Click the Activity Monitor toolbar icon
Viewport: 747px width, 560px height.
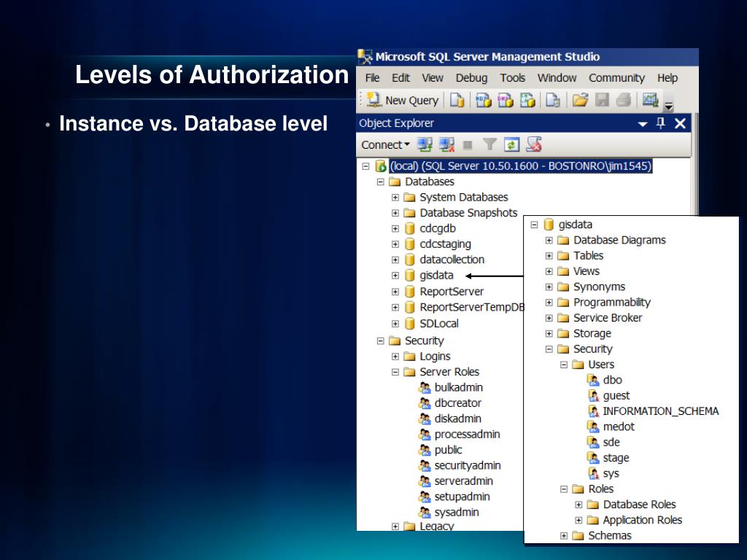click(x=650, y=100)
